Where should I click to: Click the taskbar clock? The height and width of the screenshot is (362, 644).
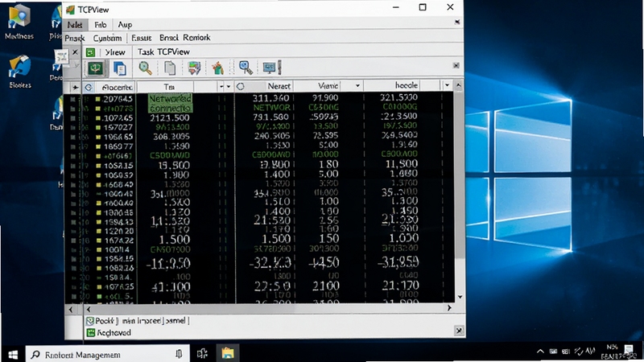612,352
